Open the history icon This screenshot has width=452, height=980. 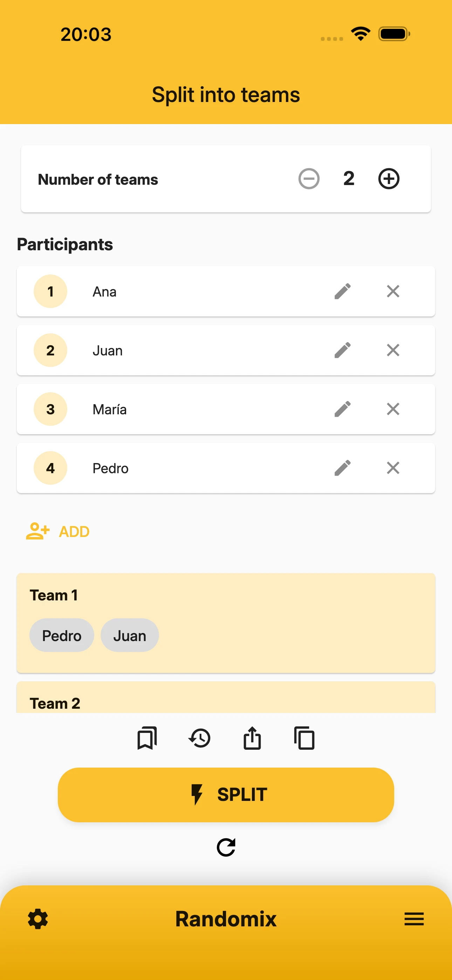click(199, 739)
